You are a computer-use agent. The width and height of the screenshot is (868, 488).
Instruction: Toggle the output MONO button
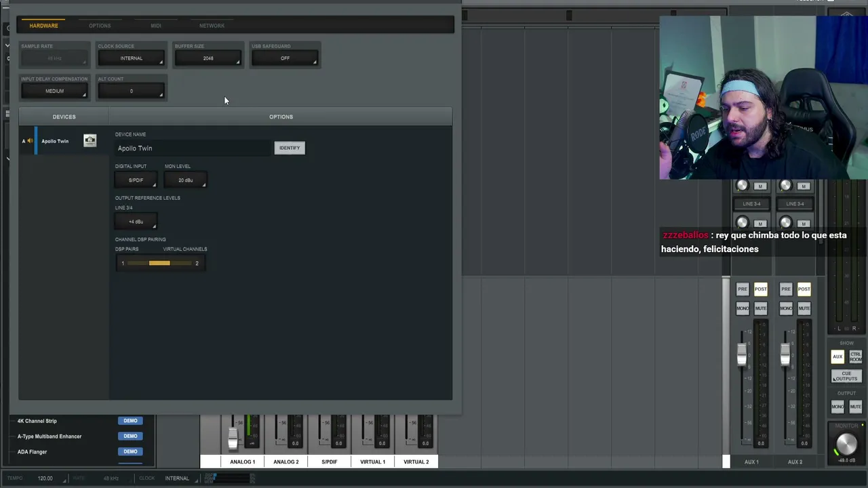(x=837, y=407)
